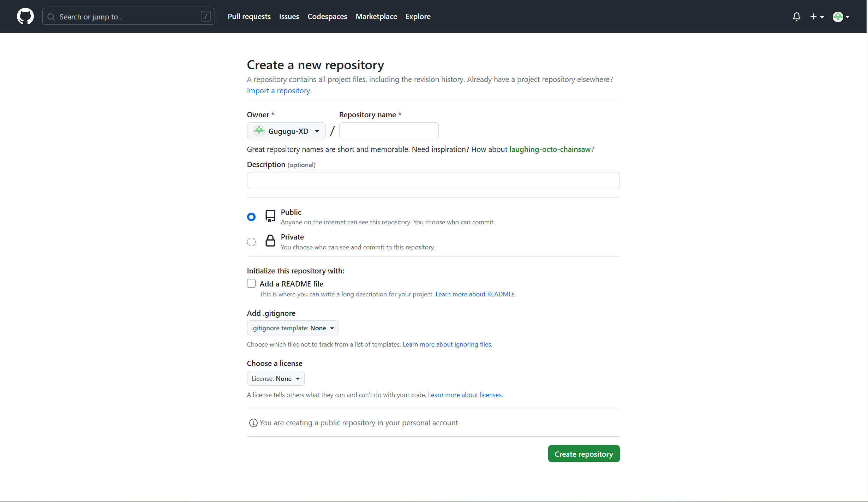Open the plus create-new menu
This screenshot has height=502, width=868.
[x=816, y=17]
